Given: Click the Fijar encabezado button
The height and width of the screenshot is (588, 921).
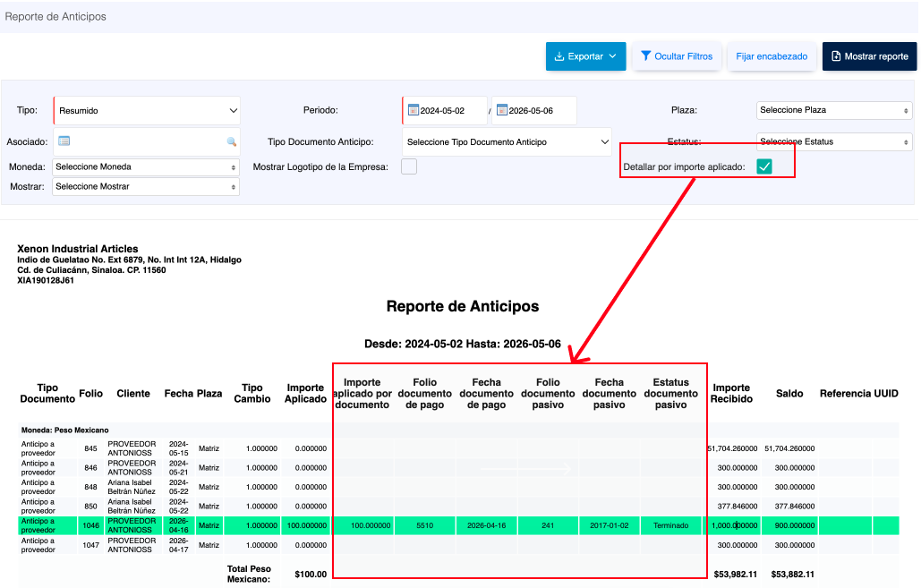Looking at the screenshot, I should (x=772, y=56).
